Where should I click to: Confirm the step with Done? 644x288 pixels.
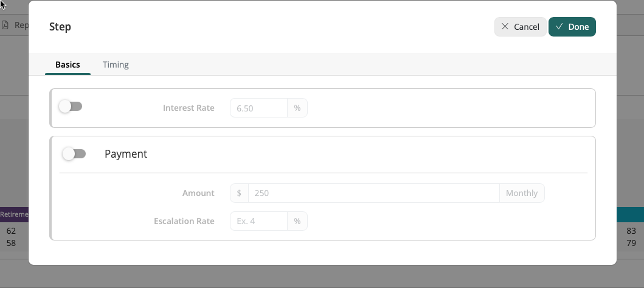tap(572, 27)
